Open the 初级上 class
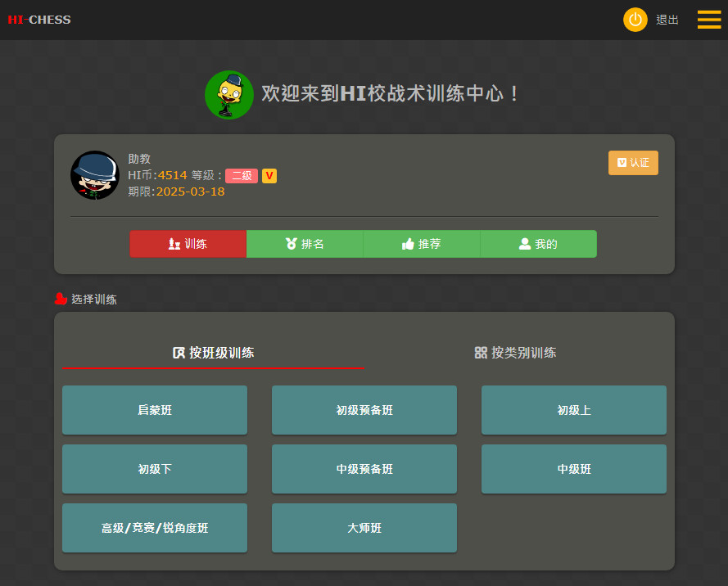The width and height of the screenshot is (728, 586). pyautogui.click(x=574, y=410)
